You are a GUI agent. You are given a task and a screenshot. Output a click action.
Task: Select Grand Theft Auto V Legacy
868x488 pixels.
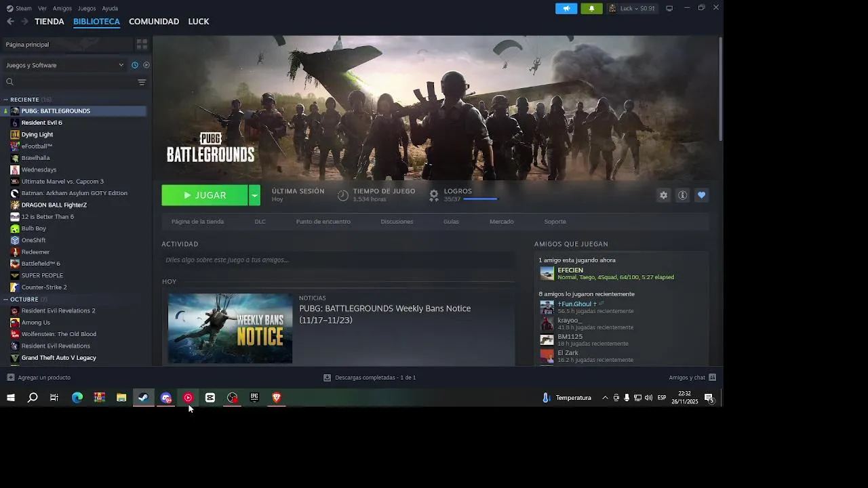[x=58, y=358]
